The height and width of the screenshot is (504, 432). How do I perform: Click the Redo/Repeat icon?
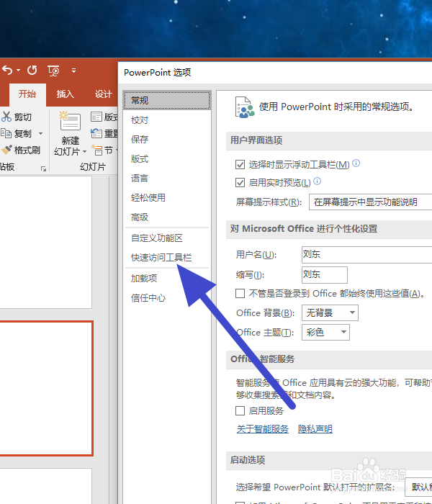[x=32, y=70]
